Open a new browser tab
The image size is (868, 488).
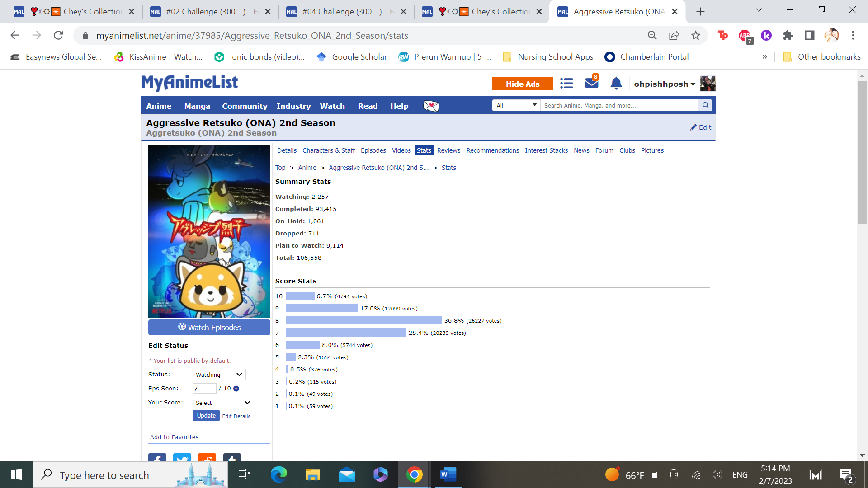point(700,12)
